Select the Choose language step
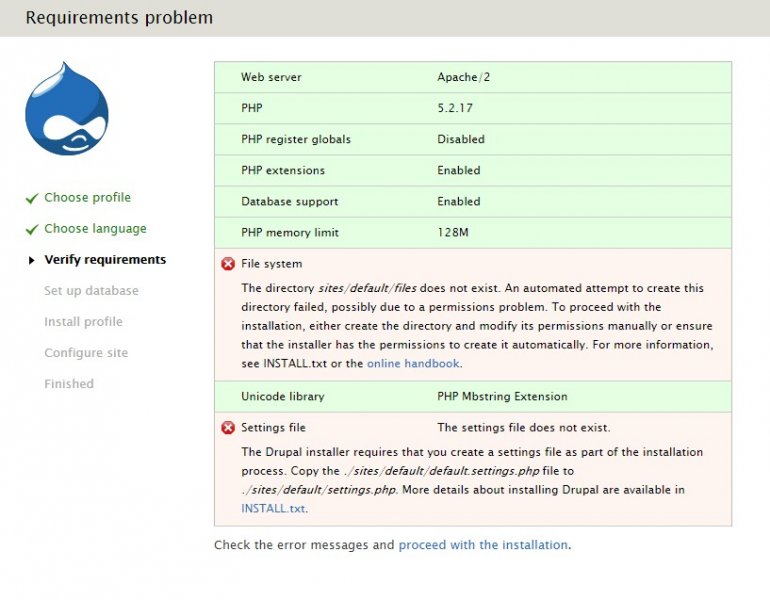This screenshot has height=600, width=770. click(95, 229)
